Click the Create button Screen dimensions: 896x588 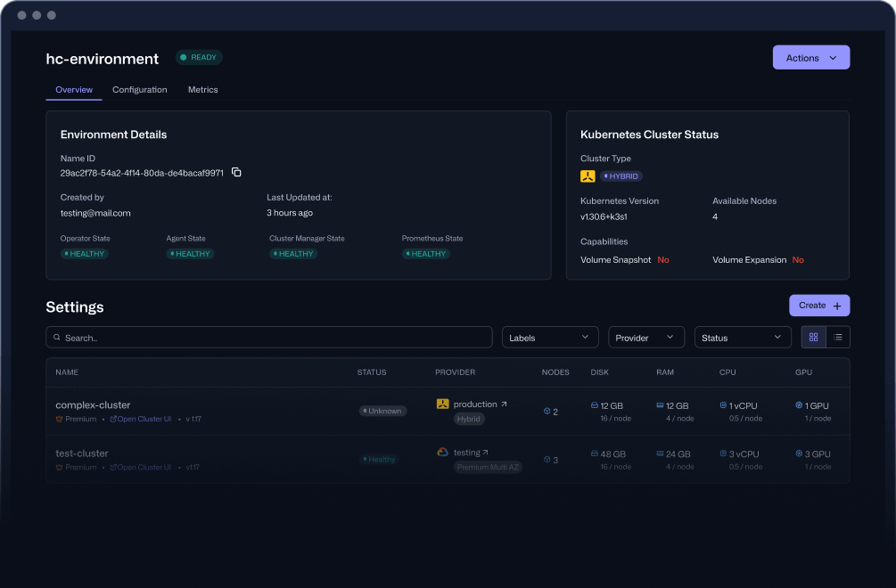(x=819, y=306)
